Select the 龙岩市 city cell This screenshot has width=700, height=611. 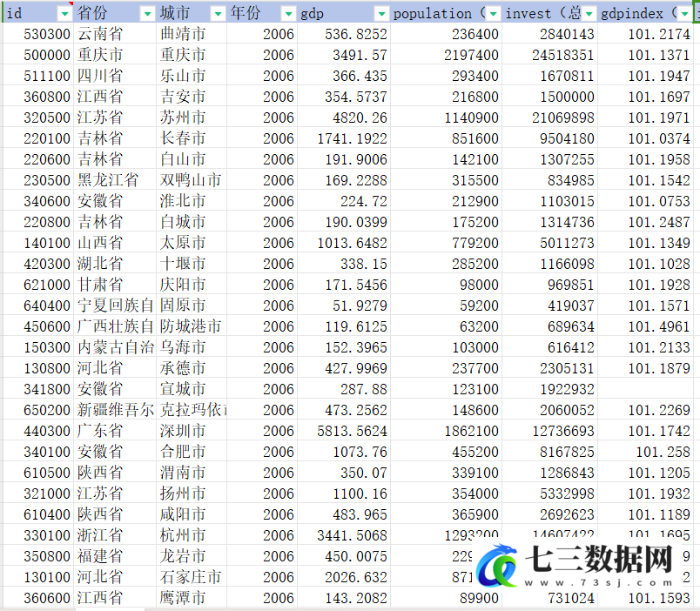coord(192,556)
